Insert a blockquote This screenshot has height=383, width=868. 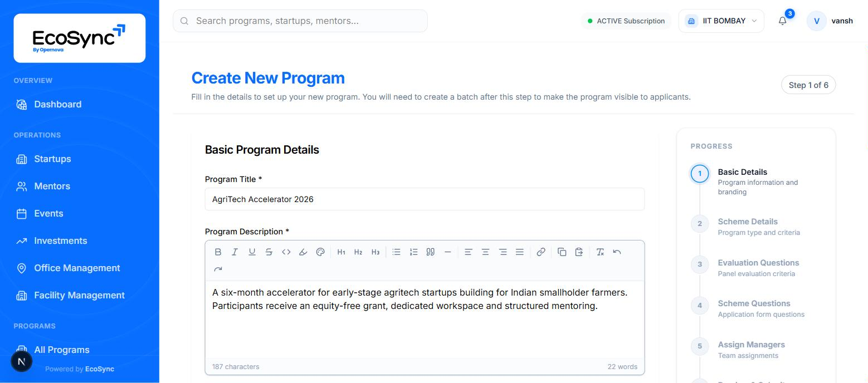coord(430,252)
